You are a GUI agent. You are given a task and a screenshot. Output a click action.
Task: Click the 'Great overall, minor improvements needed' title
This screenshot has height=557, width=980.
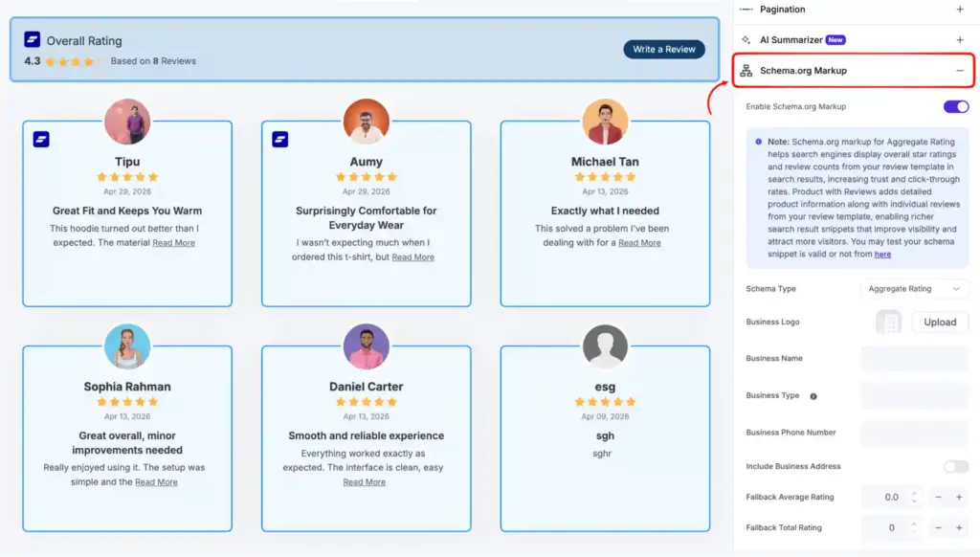point(127,442)
